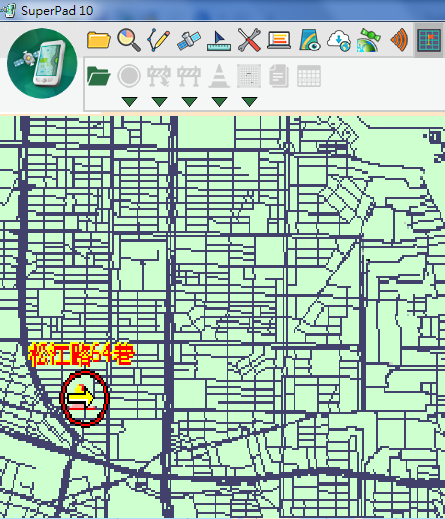
Task: Open the GPS satellite tool
Action: [x=189, y=40]
